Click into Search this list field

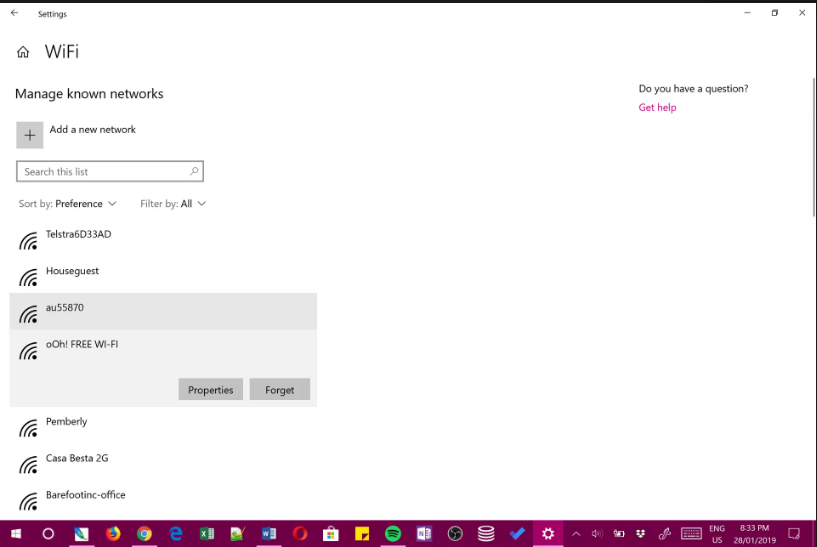coord(110,171)
